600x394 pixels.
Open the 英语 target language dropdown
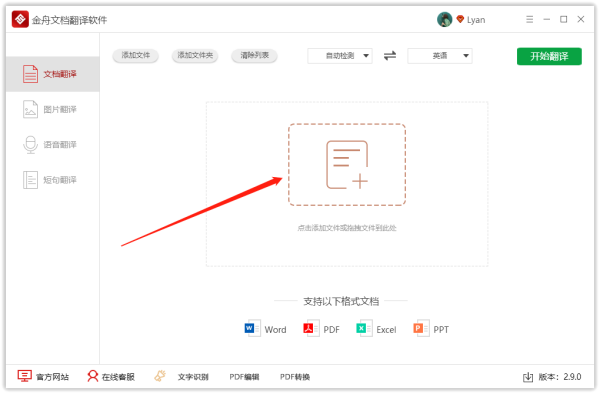click(440, 56)
